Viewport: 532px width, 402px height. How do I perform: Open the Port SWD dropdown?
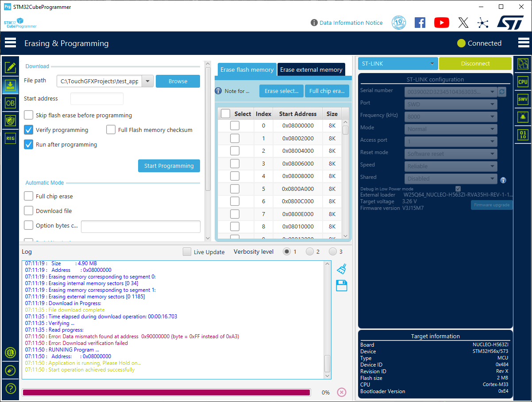(x=451, y=104)
